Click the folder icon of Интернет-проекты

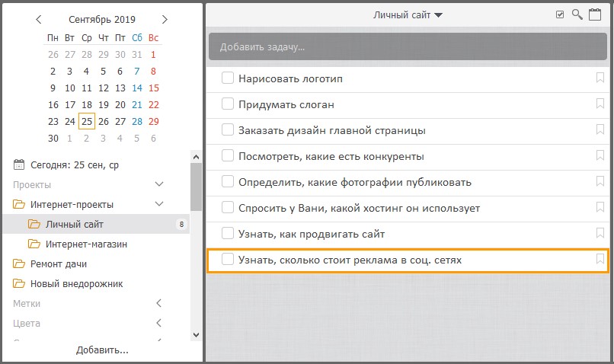[19, 204]
